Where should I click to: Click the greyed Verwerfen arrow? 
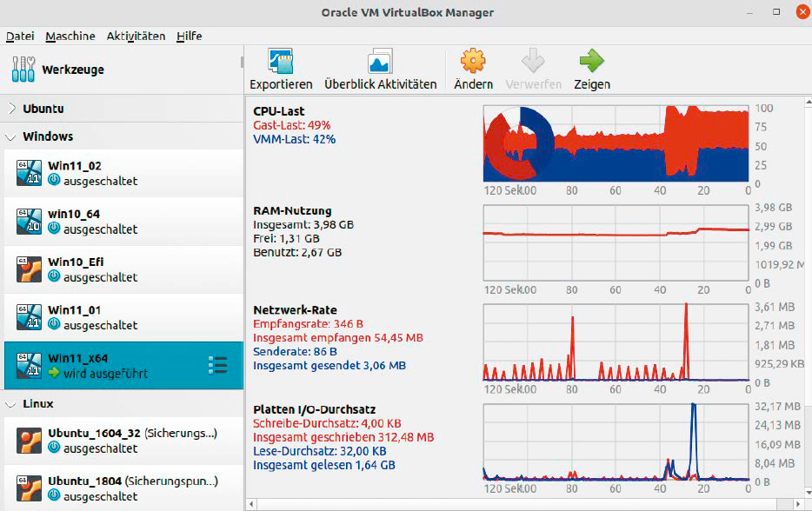click(x=533, y=61)
